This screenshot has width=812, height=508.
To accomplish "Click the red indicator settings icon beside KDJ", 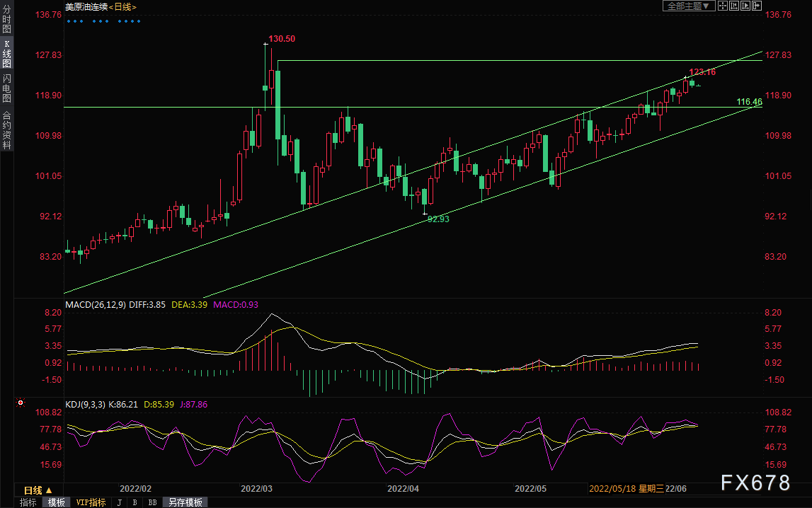I will click(21, 403).
